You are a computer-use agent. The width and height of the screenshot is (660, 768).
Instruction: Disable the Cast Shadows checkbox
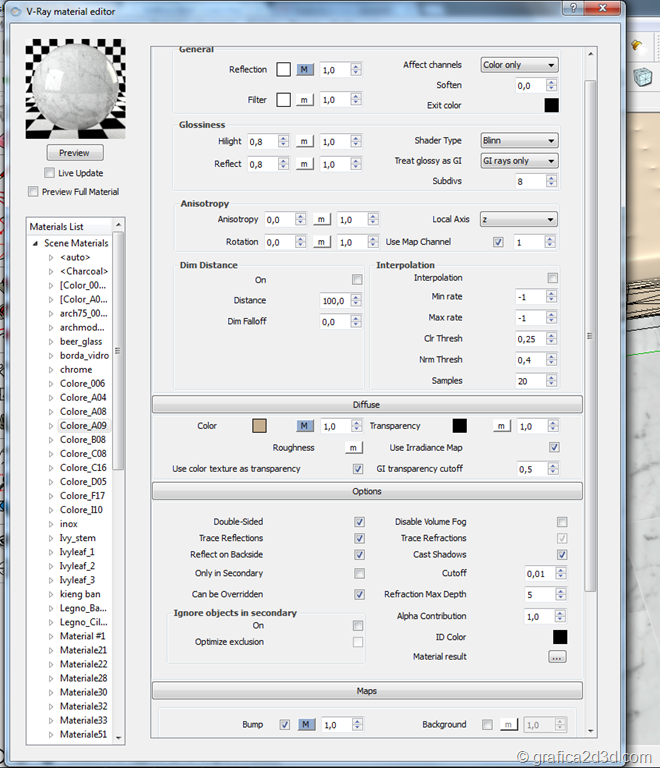[562, 554]
